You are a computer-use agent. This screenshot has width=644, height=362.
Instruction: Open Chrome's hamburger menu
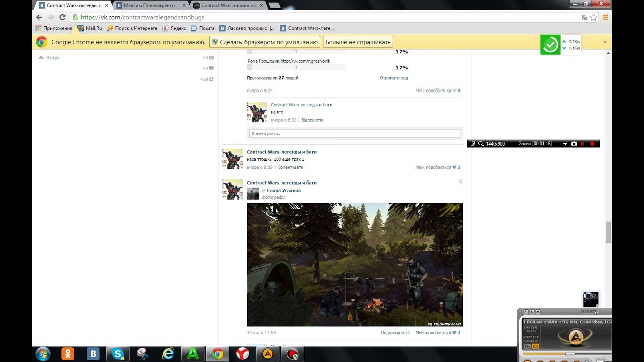point(605,17)
